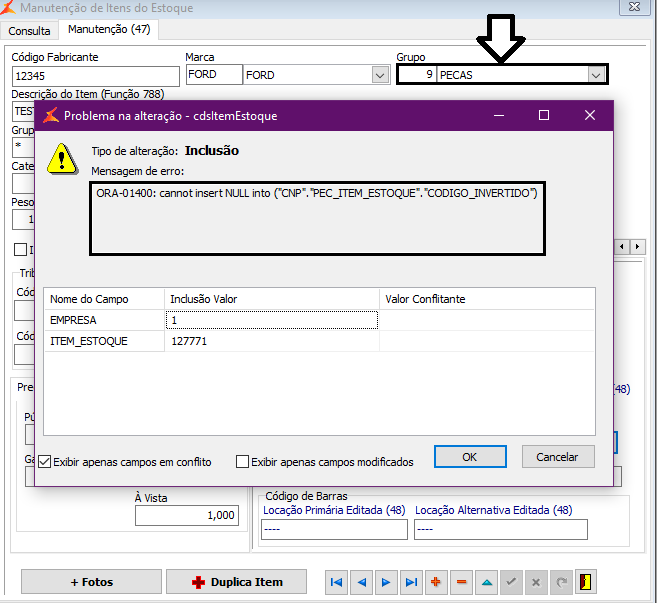Refresh data navigator icon

coord(561,582)
